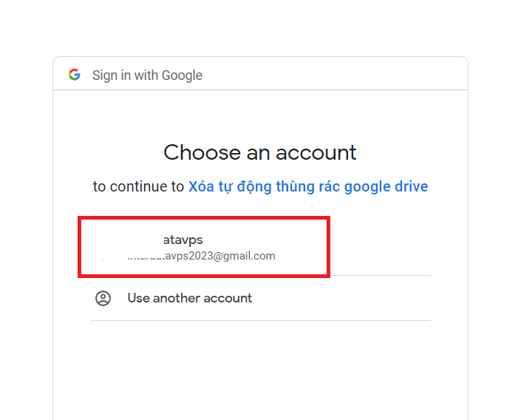
Task: Click the word 'account' in the Choose heading
Action: click(x=316, y=153)
